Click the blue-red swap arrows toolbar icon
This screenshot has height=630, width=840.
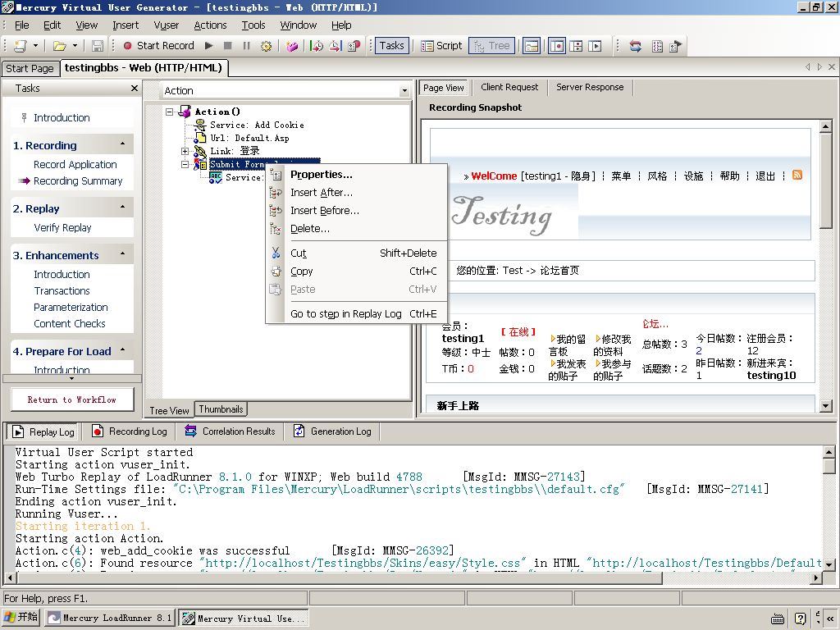636,46
